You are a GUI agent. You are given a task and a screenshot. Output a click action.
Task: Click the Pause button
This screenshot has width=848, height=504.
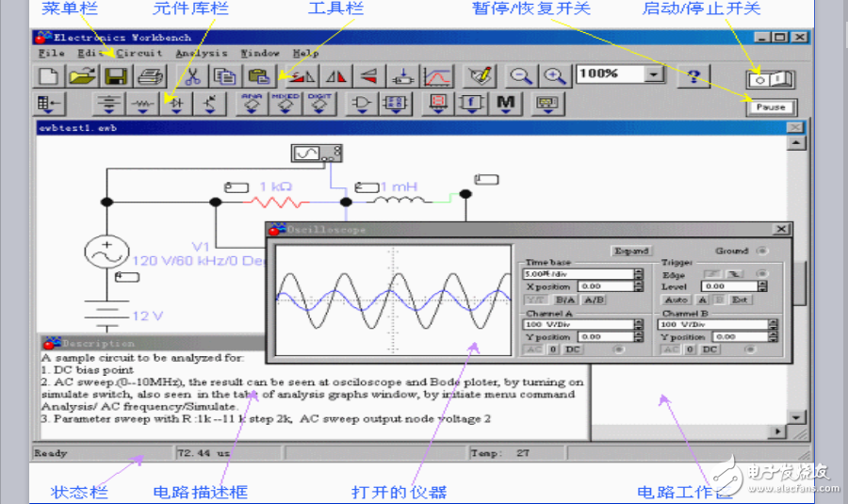tap(771, 107)
